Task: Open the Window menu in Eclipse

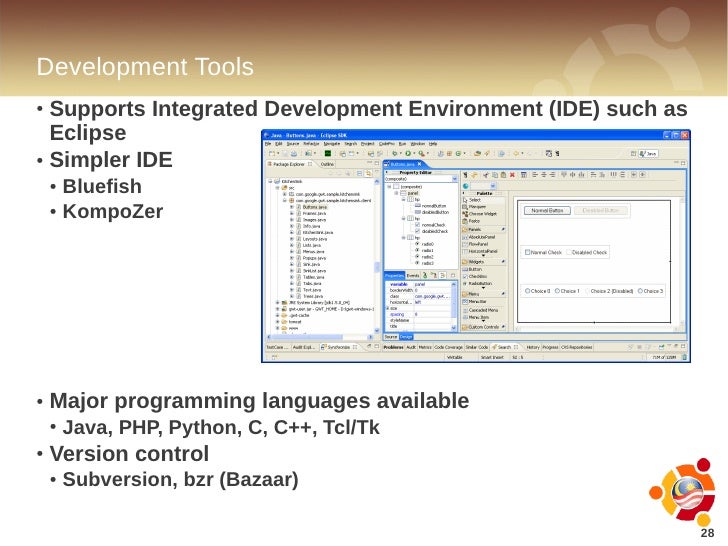Action: 418,144
